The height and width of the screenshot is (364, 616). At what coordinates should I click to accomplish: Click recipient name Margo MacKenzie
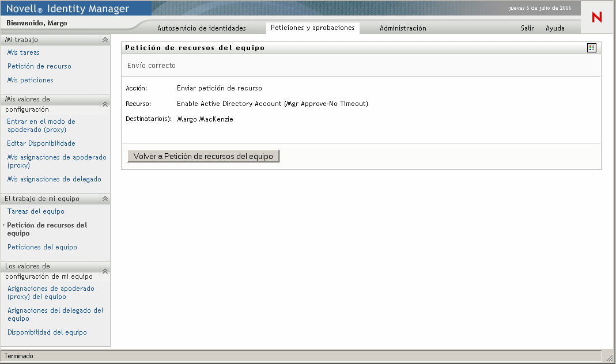pyautogui.click(x=205, y=119)
